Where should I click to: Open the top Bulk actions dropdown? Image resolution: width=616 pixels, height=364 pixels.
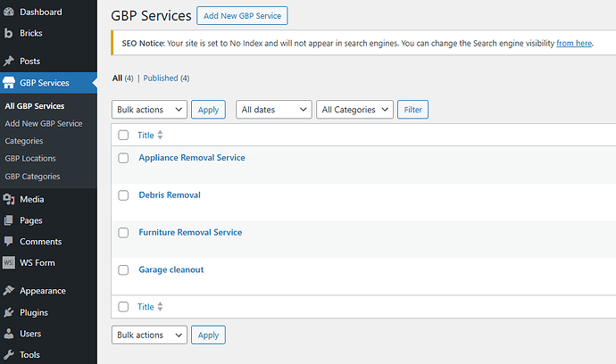(149, 110)
